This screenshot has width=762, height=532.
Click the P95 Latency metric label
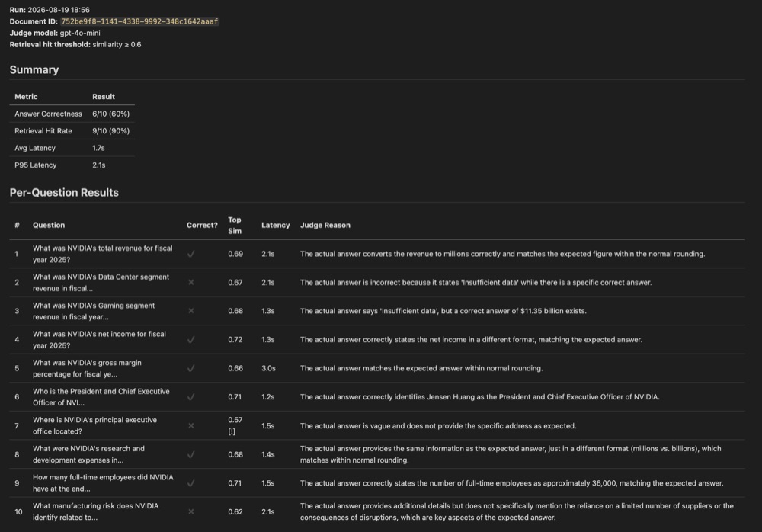click(36, 165)
